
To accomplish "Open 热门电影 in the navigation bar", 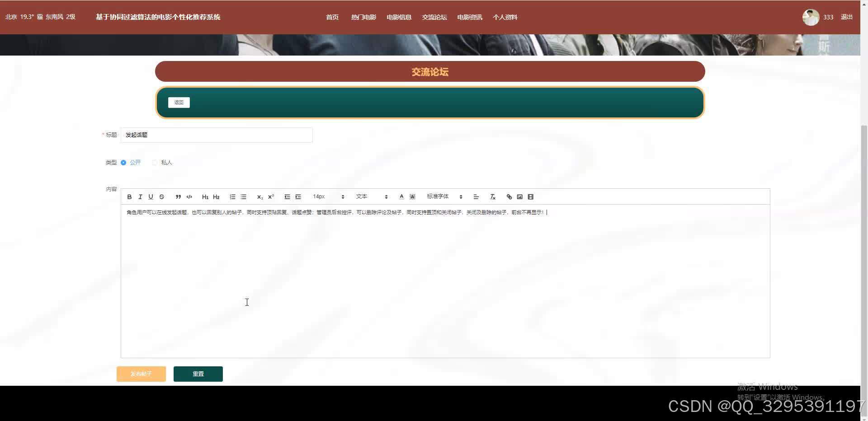I will pyautogui.click(x=363, y=17).
